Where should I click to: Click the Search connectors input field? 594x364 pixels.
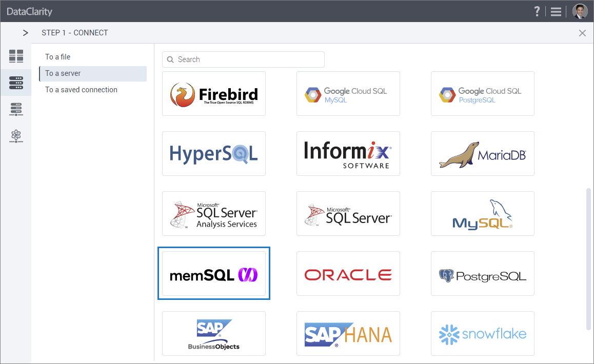[243, 59]
